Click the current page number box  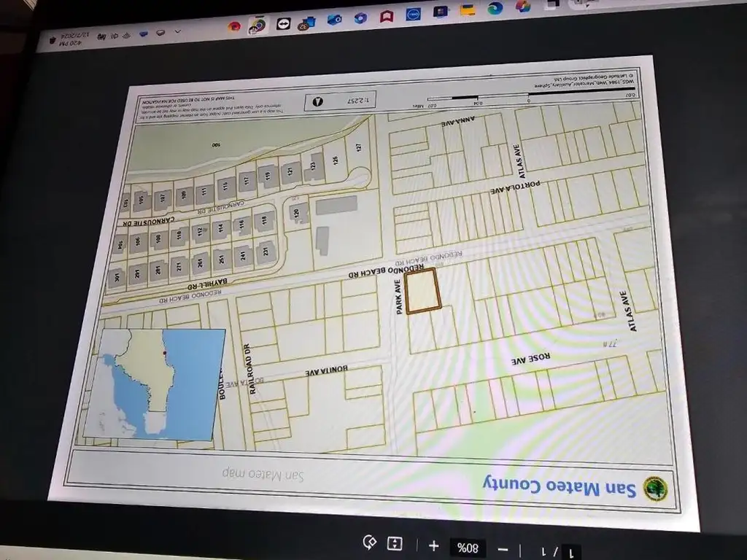point(572,553)
